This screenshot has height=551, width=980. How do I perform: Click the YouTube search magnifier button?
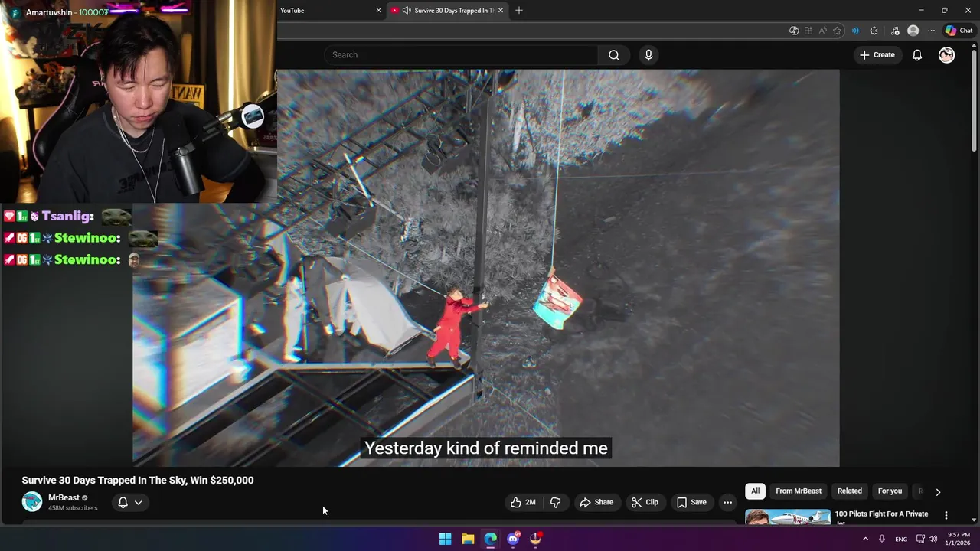click(614, 55)
